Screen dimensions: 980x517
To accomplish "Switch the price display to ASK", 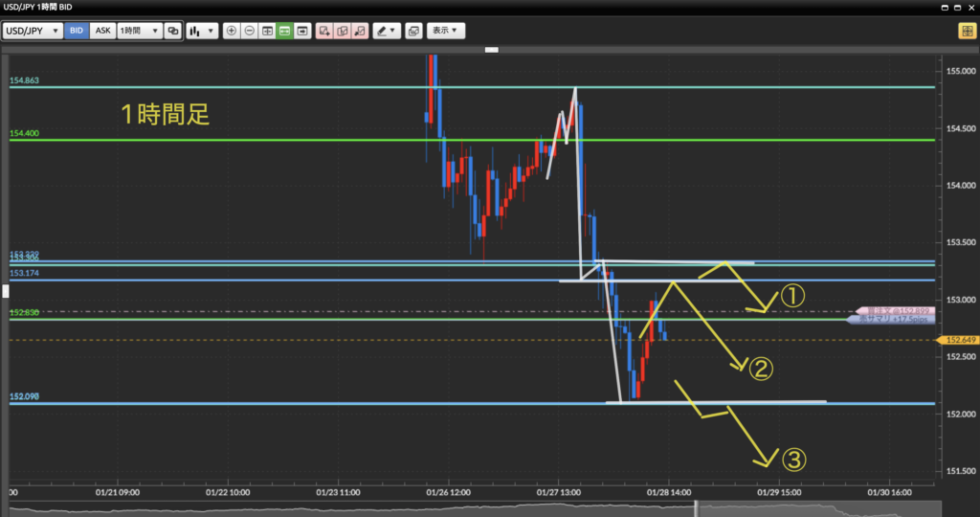I will click(102, 31).
